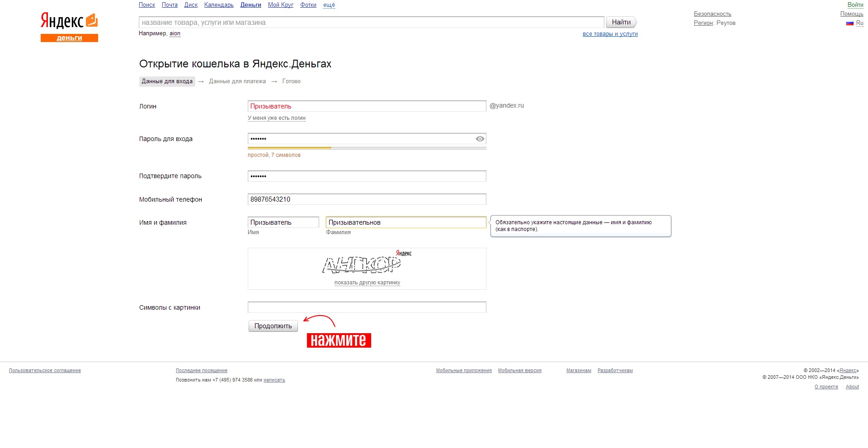Open the Помощь help link
This screenshot has height=448, width=868.
(852, 14)
